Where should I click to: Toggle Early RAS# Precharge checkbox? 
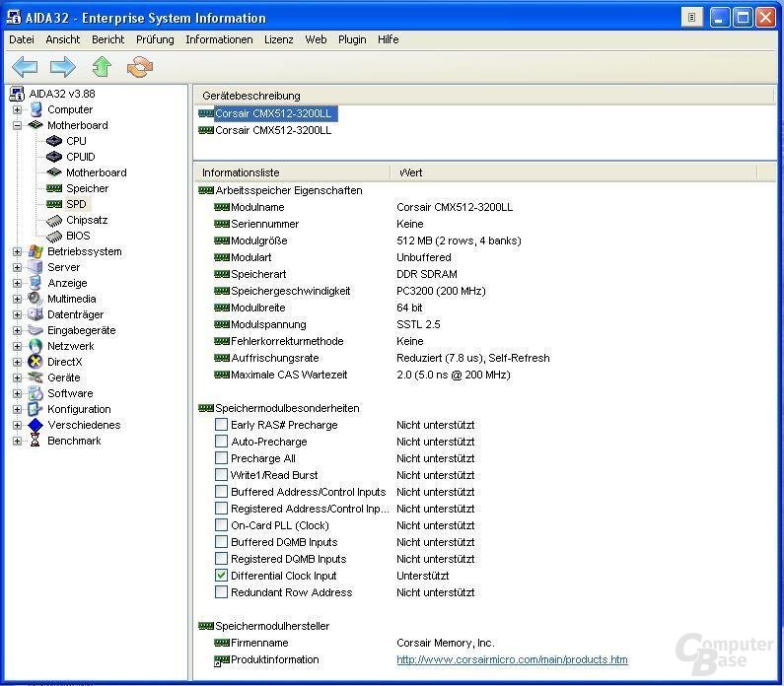pyautogui.click(x=221, y=425)
